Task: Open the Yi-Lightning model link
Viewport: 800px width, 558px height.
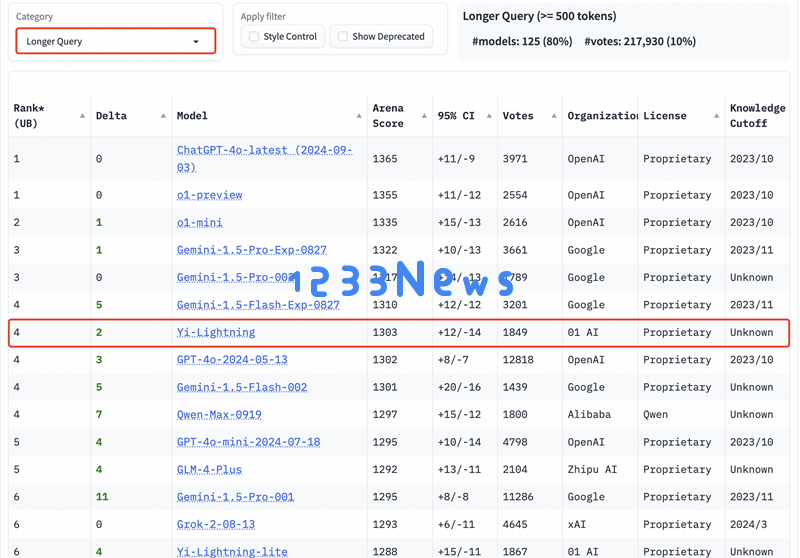Action: 216,333
